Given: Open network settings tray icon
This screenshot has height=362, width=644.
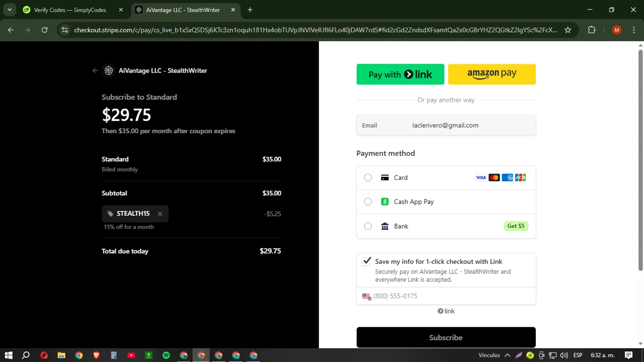Looking at the screenshot, I should [x=553, y=355].
